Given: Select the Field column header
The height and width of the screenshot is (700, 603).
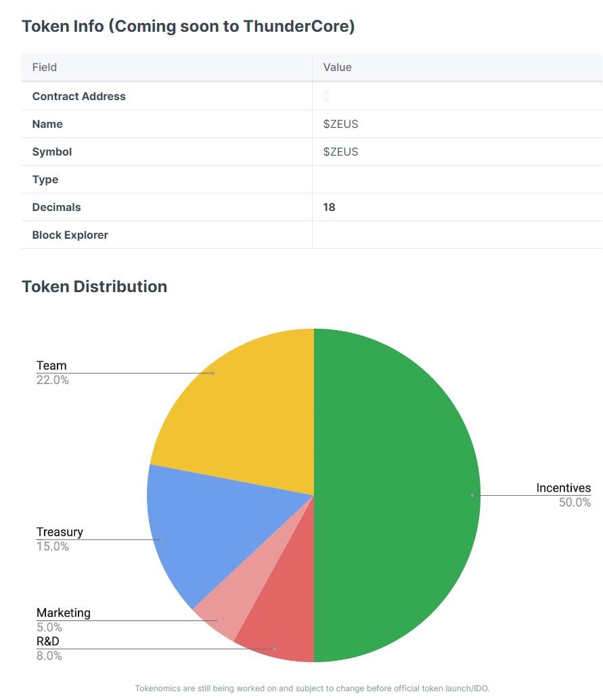Looking at the screenshot, I should [45, 68].
